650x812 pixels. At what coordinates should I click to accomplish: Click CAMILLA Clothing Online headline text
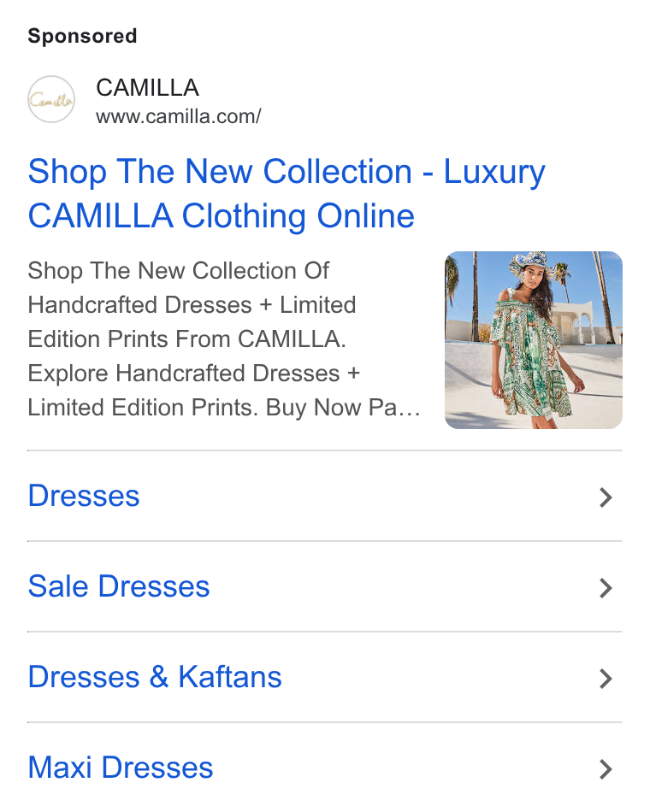pos(222,216)
